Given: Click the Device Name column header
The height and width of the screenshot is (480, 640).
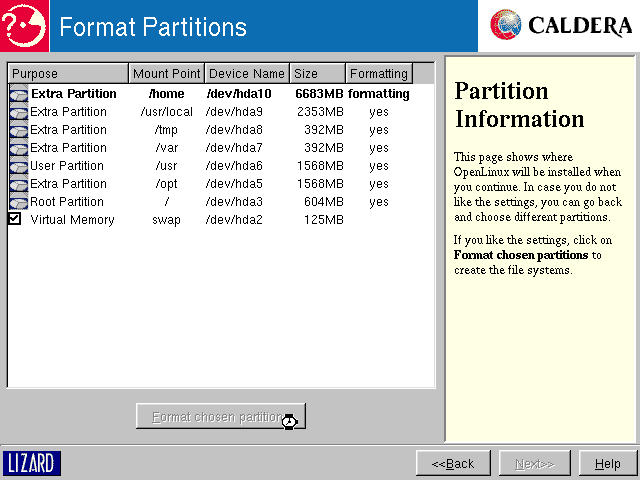Looking at the screenshot, I should (x=247, y=73).
